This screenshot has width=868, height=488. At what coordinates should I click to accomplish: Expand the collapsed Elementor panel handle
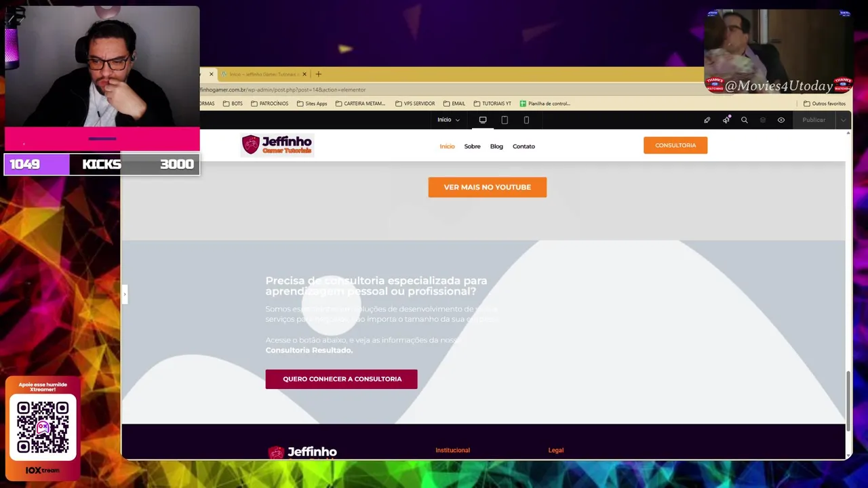[x=125, y=293]
